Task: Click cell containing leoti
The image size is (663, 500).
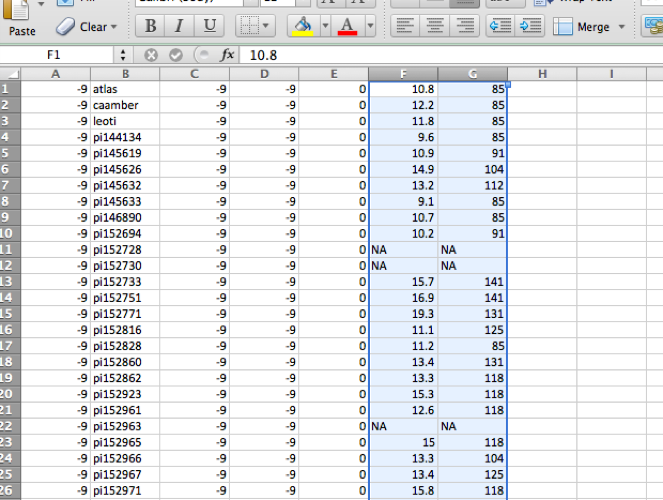Action: pyautogui.click(x=125, y=121)
